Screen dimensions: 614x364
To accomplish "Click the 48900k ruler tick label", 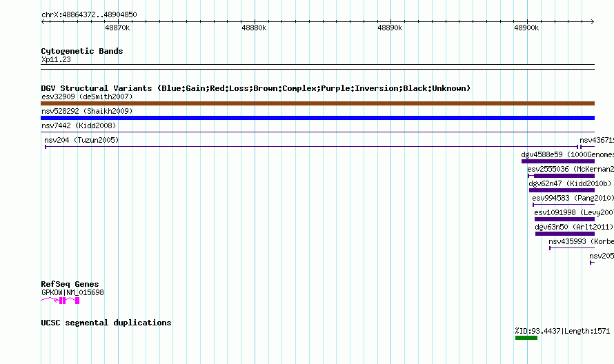I will [x=526, y=28].
